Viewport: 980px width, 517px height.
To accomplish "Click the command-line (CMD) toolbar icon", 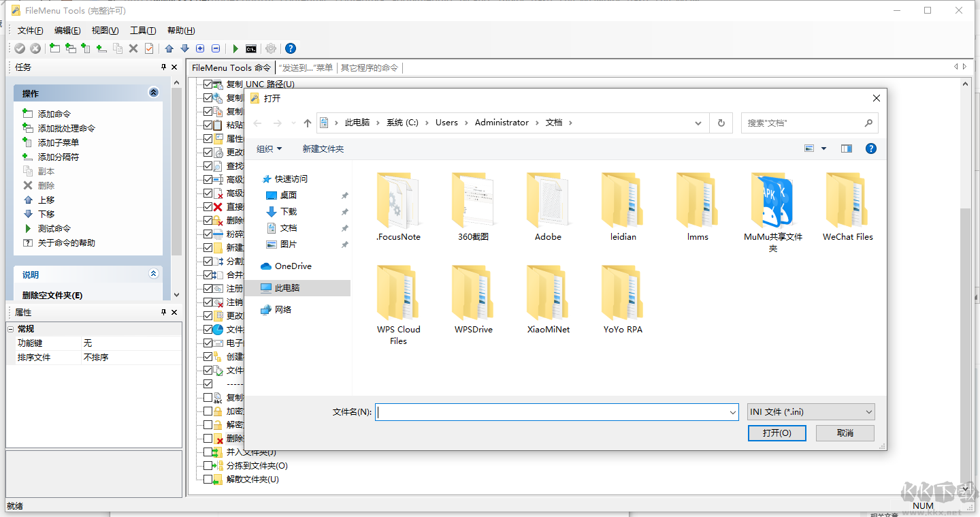I will [252, 48].
